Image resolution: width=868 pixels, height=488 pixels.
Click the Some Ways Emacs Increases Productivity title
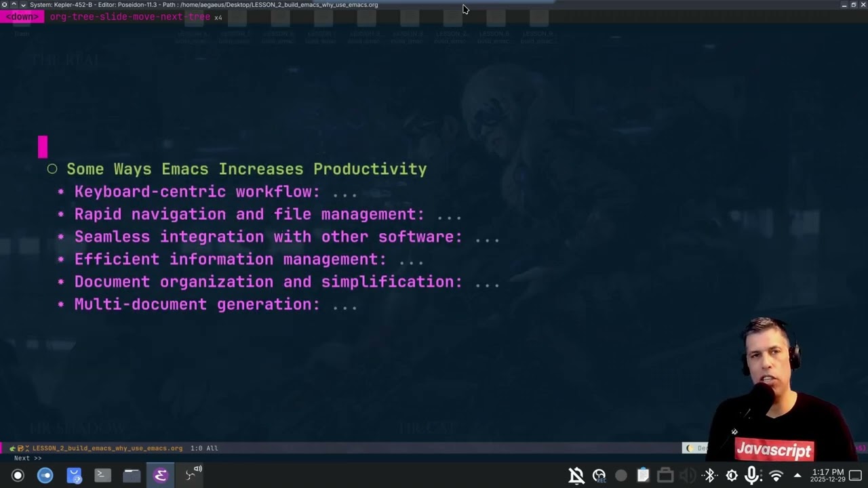coord(247,169)
